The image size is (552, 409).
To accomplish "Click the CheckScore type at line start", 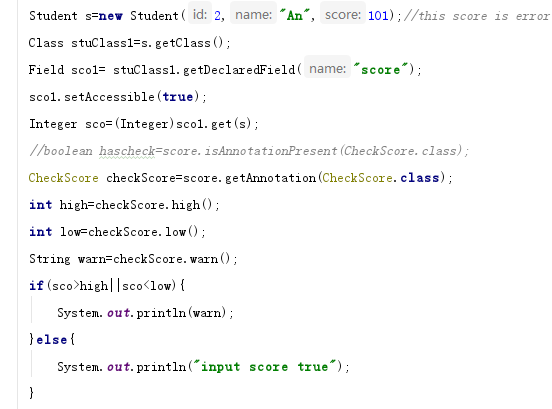I will [x=63, y=178].
